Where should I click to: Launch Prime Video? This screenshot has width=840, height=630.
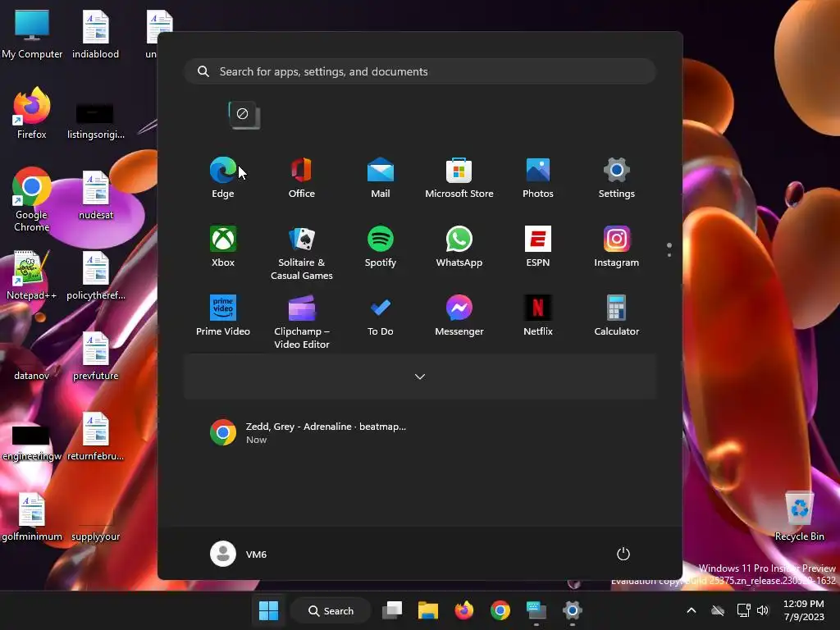click(x=223, y=315)
